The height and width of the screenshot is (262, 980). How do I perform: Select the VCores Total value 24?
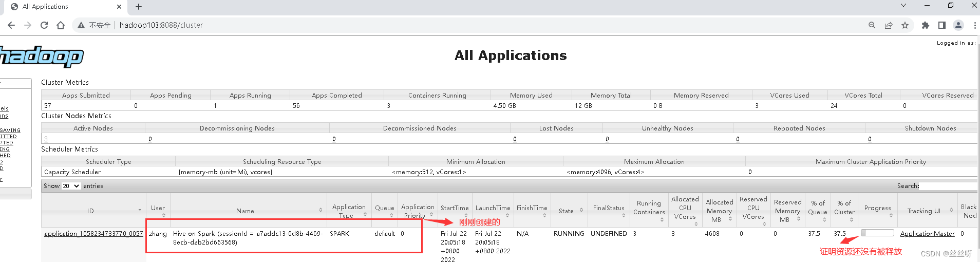(x=834, y=106)
